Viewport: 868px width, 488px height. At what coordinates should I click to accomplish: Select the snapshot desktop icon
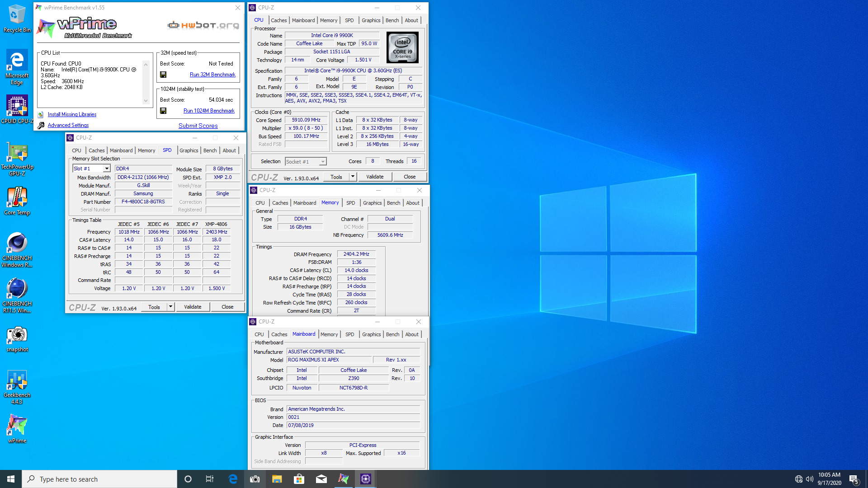(x=17, y=339)
